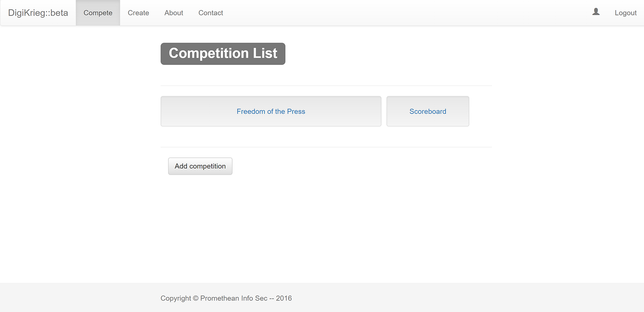This screenshot has width=644, height=312.
Task: Select the Compete tab
Action: (x=98, y=13)
